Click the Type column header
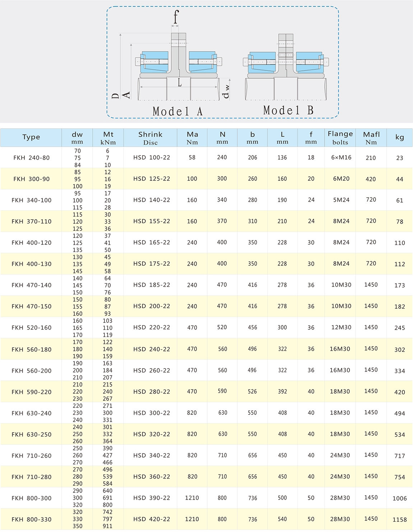This screenshot has width=413, height=532. pyautogui.click(x=31, y=137)
